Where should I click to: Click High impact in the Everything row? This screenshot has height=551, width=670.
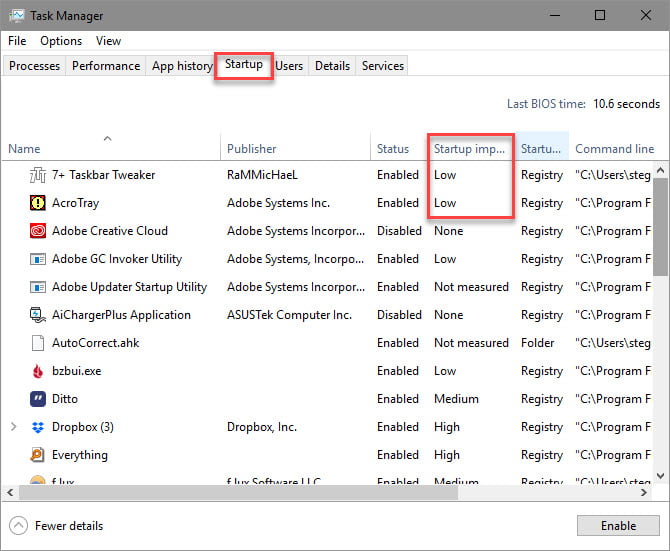click(447, 455)
